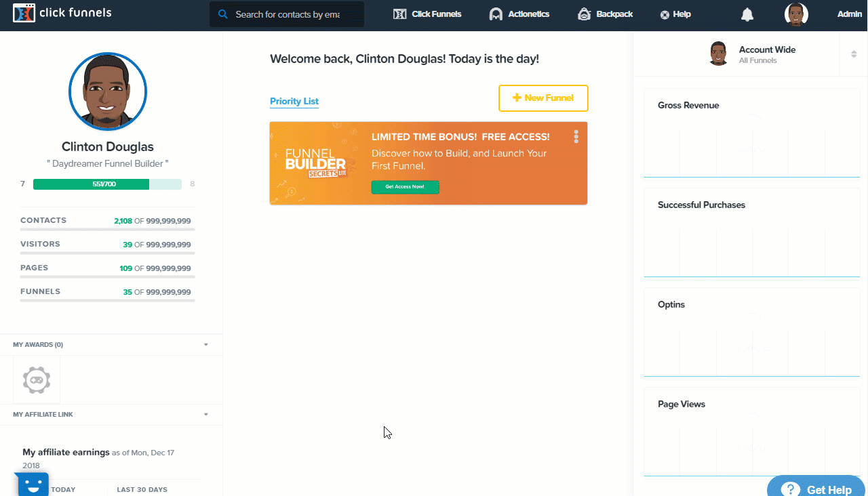The image size is (868, 496).
Task: Click the Click Funnels menu icon
Action: pos(400,14)
